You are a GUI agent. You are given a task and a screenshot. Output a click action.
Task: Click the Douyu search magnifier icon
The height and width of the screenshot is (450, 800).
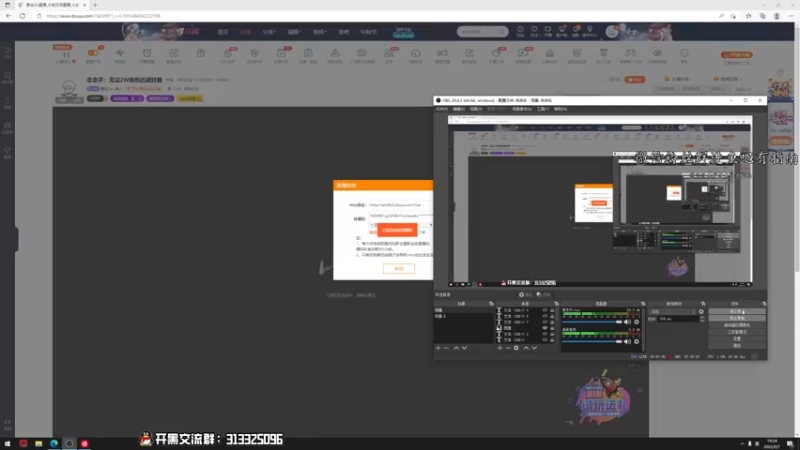502,32
